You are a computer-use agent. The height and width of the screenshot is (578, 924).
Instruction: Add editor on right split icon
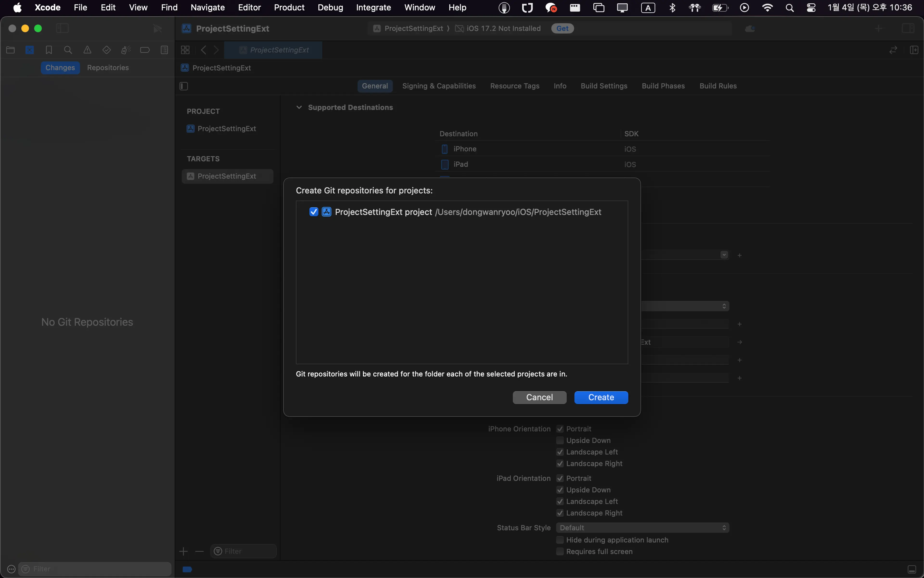point(914,50)
